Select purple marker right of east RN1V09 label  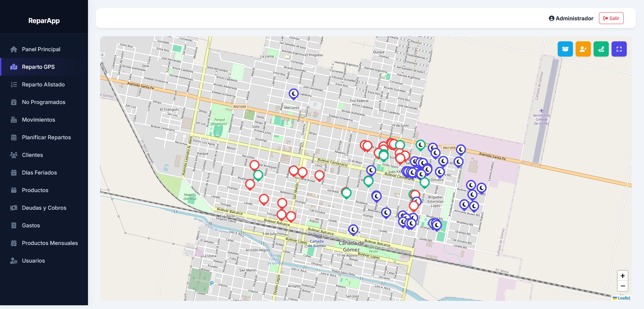[x=461, y=150]
